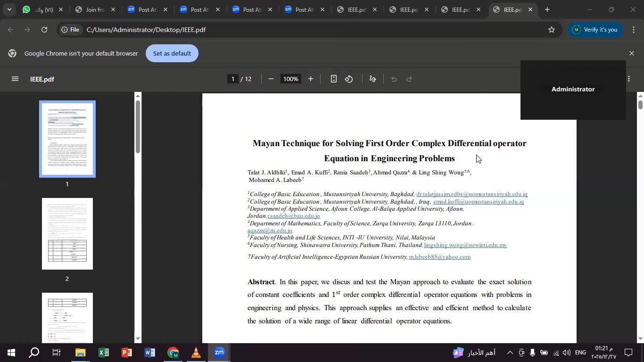Toggle the PDF sidebar menu icon

[15, 79]
